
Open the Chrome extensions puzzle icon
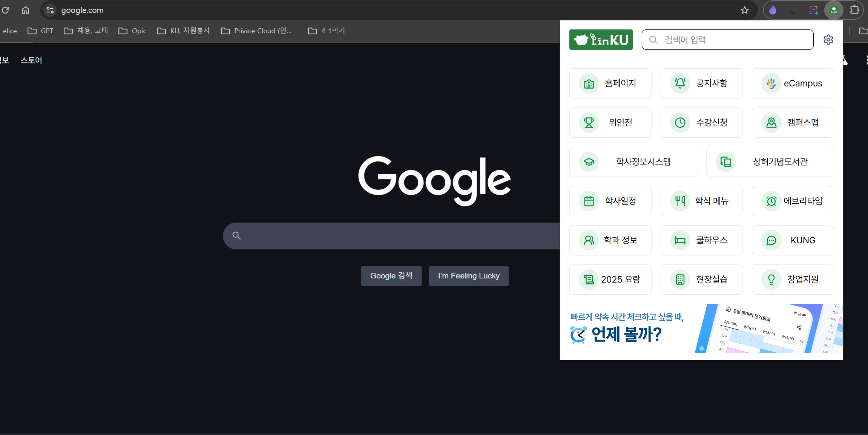click(x=854, y=10)
